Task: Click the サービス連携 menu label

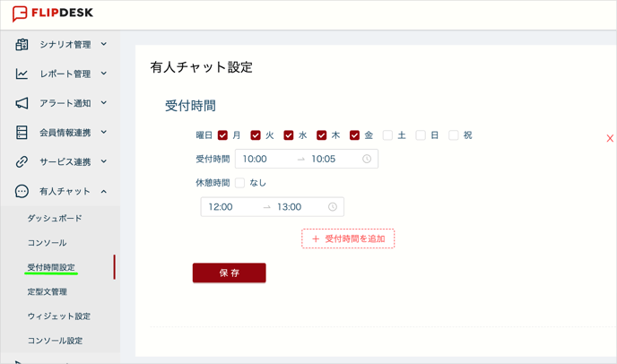Action: 65,161
